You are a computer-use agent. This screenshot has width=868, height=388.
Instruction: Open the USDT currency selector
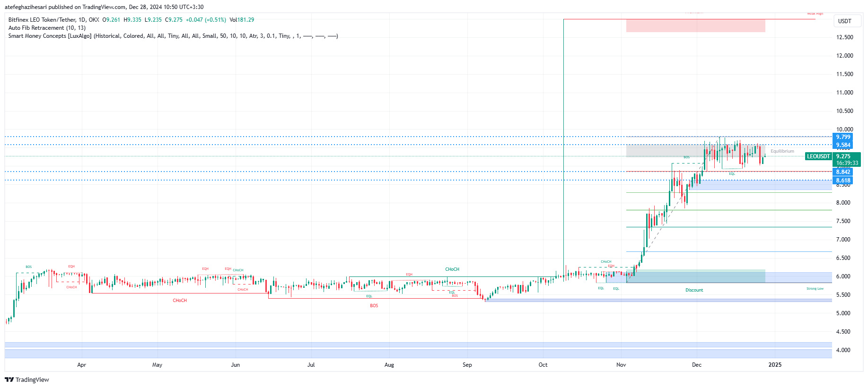(847, 21)
